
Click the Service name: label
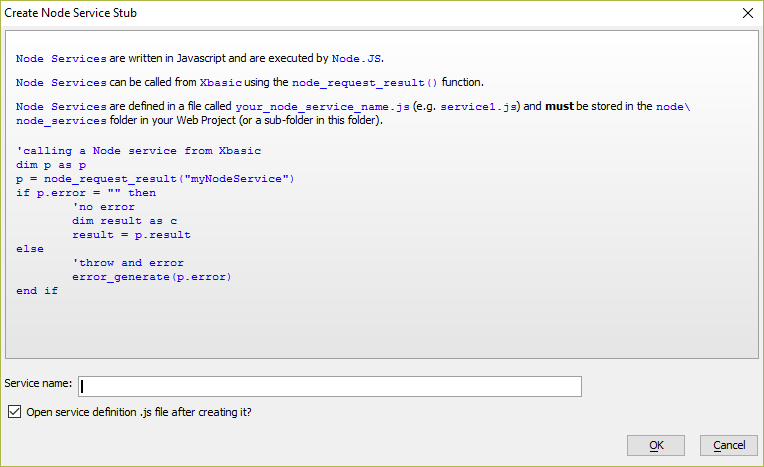tap(38, 383)
